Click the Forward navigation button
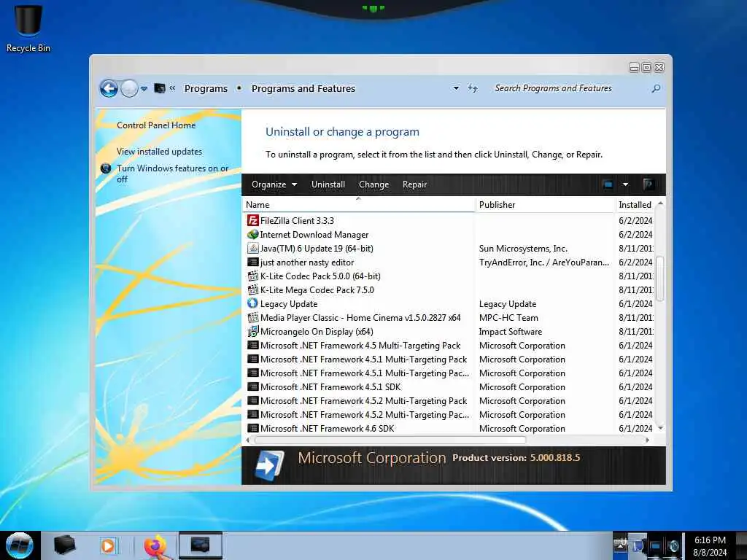 coord(129,88)
